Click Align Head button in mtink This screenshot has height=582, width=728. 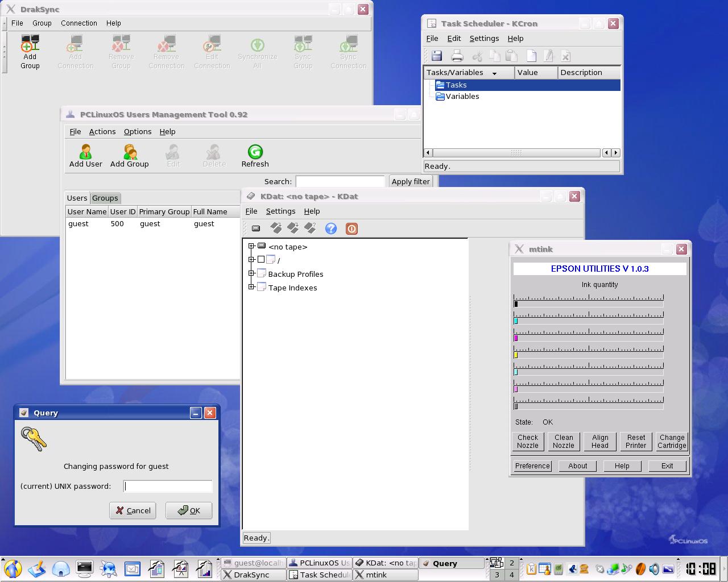click(600, 442)
